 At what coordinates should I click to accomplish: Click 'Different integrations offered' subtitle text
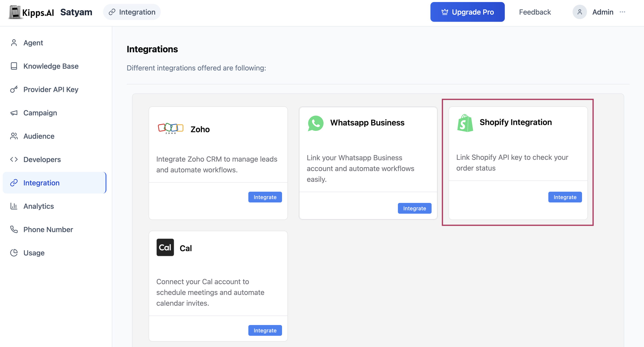pos(196,68)
